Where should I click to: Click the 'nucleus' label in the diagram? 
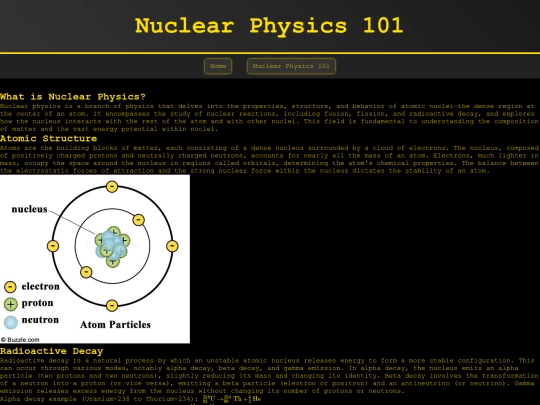pos(29,209)
